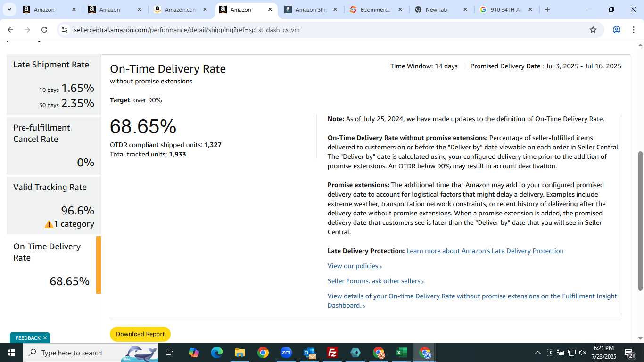Screen dimensions: 644x362
Task: Select the Valid Tracking Rate panel
Action: click(54, 205)
